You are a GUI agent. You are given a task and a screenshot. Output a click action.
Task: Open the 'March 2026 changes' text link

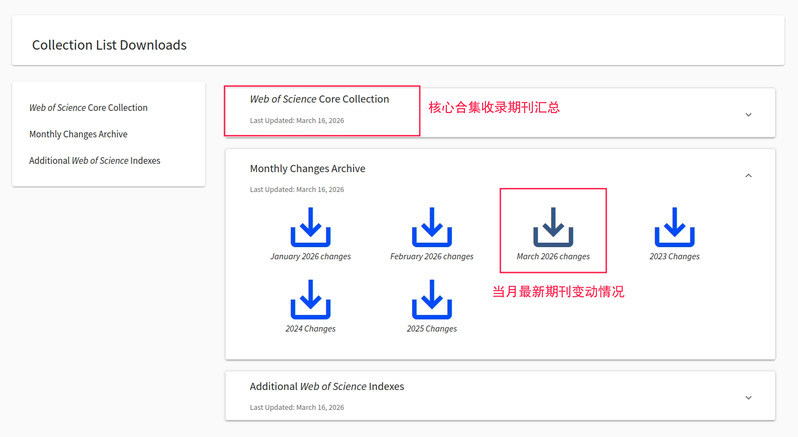coord(553,257)
